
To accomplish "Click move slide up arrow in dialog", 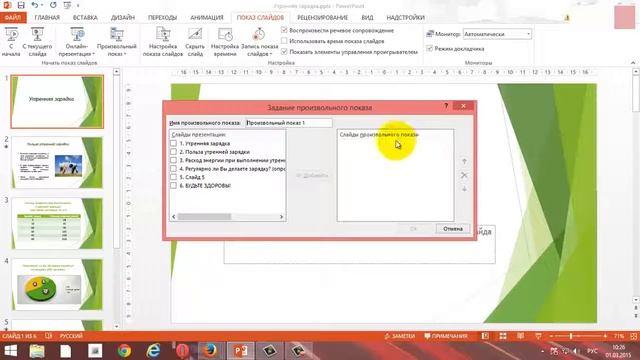I will pos(464,161).
